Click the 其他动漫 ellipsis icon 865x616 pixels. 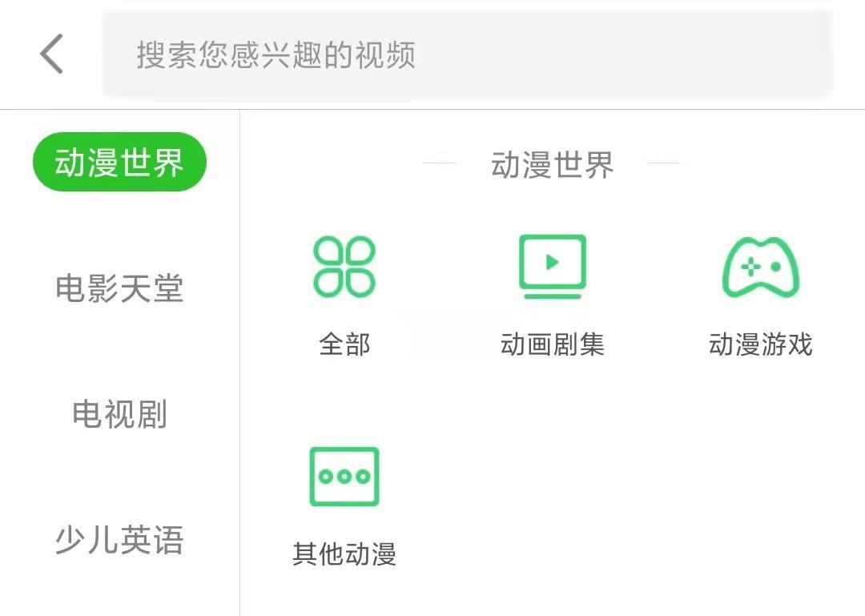point(344,477)
